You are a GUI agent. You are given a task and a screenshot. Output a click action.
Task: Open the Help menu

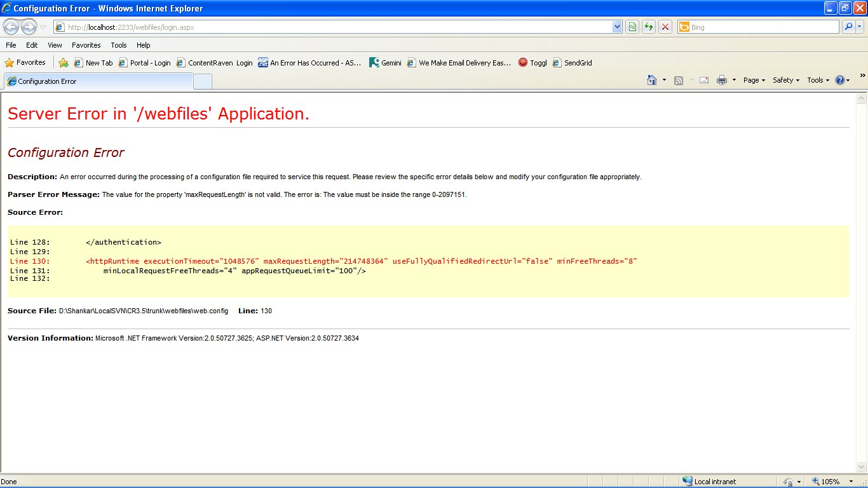click(x=144, y=45)
